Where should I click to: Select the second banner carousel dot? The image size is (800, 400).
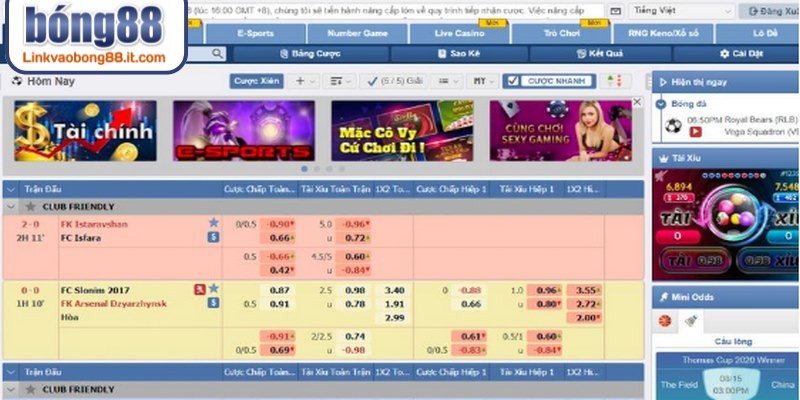pyautogui.click(x=317, y=169)
